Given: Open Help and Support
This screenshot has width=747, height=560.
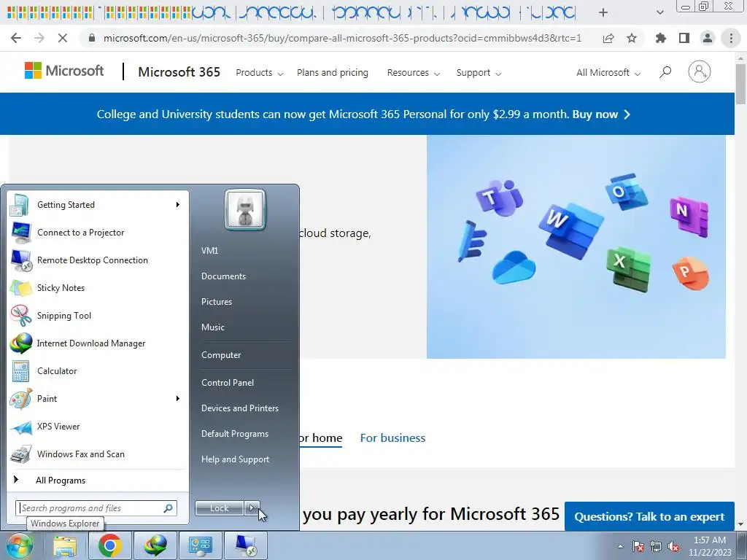Looking at the screenshot, I should [x=236, y=459].
